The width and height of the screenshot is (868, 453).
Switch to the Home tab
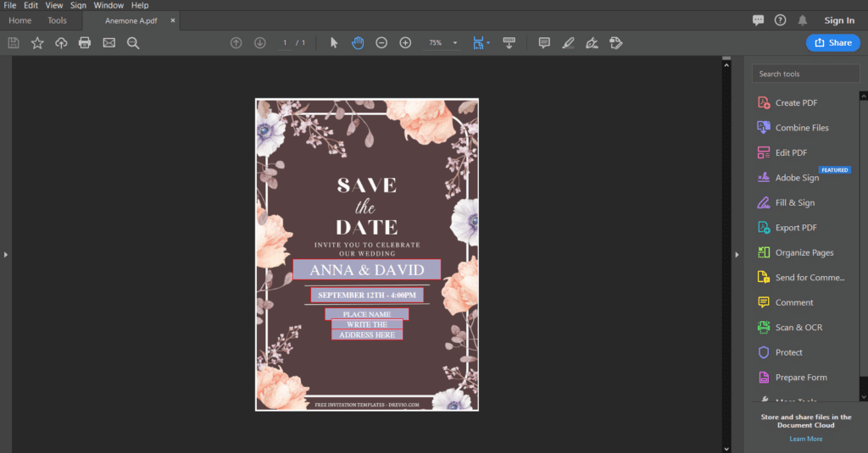[20, 20]
